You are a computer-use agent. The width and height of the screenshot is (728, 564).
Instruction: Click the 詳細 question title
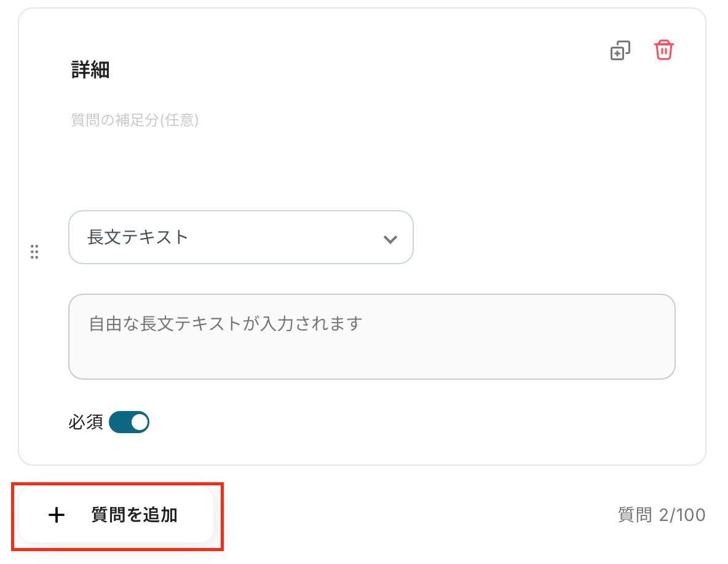[x=90, y=71]
